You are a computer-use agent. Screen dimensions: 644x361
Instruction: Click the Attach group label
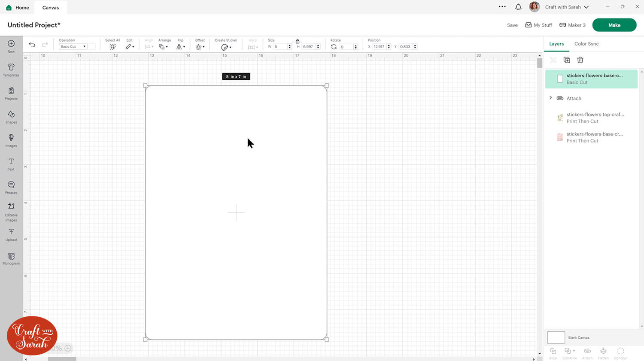click(574, 98)
